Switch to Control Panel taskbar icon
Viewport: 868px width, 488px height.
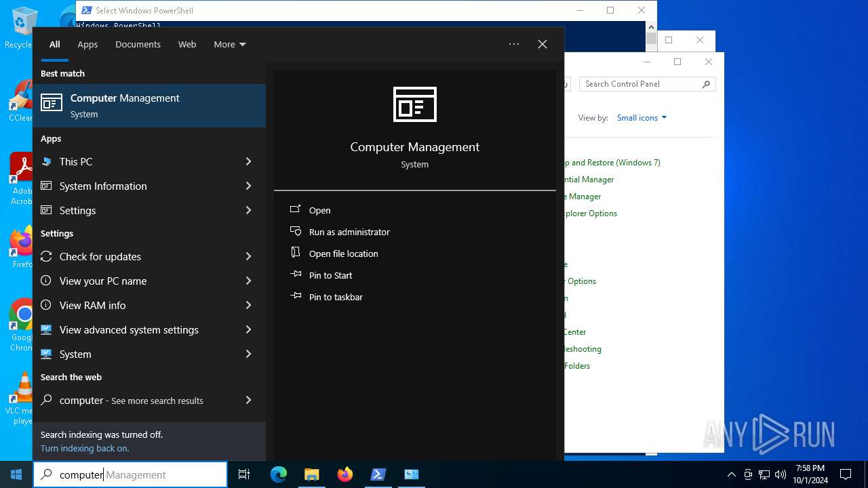[411, 474]
